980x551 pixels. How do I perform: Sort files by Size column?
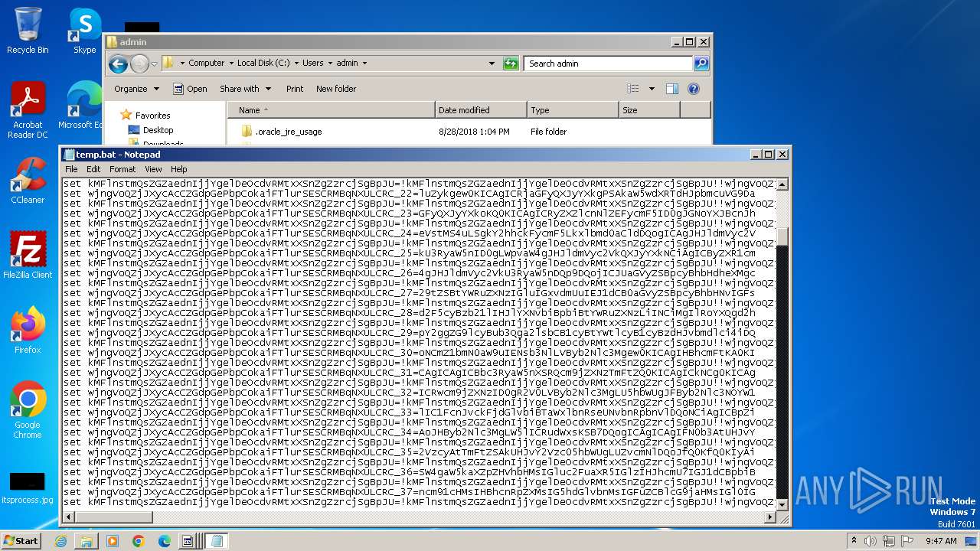pyautogui.click(x=648, y=110)
